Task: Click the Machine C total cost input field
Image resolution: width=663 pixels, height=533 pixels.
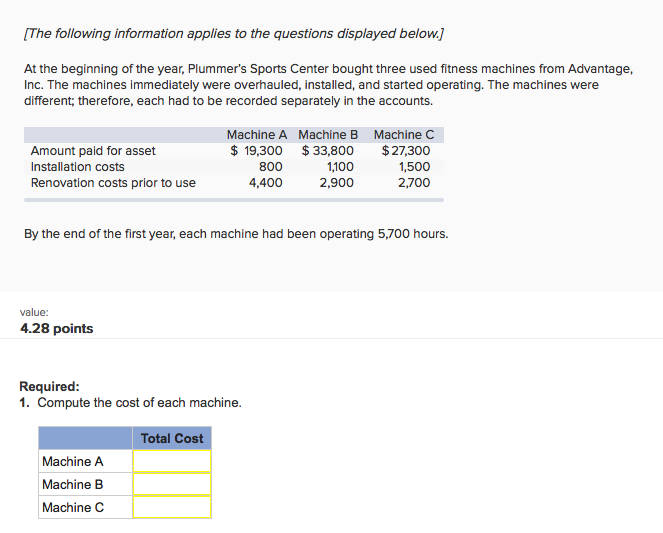Action: [172, 507]
